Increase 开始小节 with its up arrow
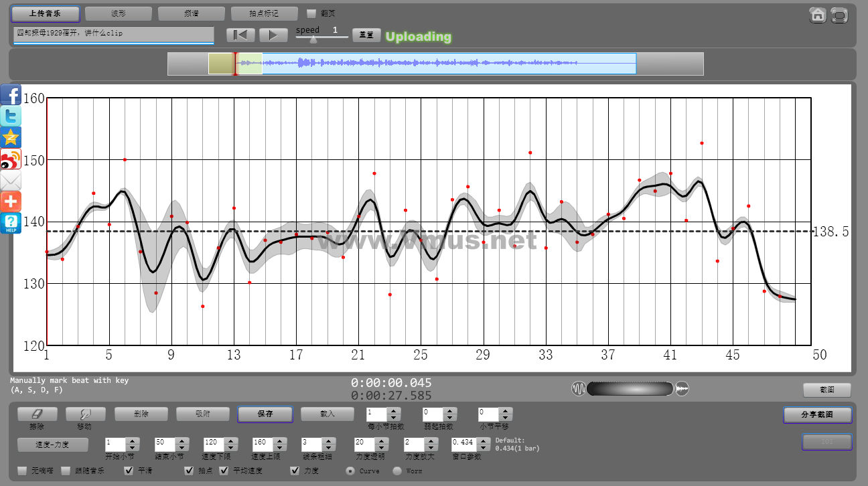 133,440
